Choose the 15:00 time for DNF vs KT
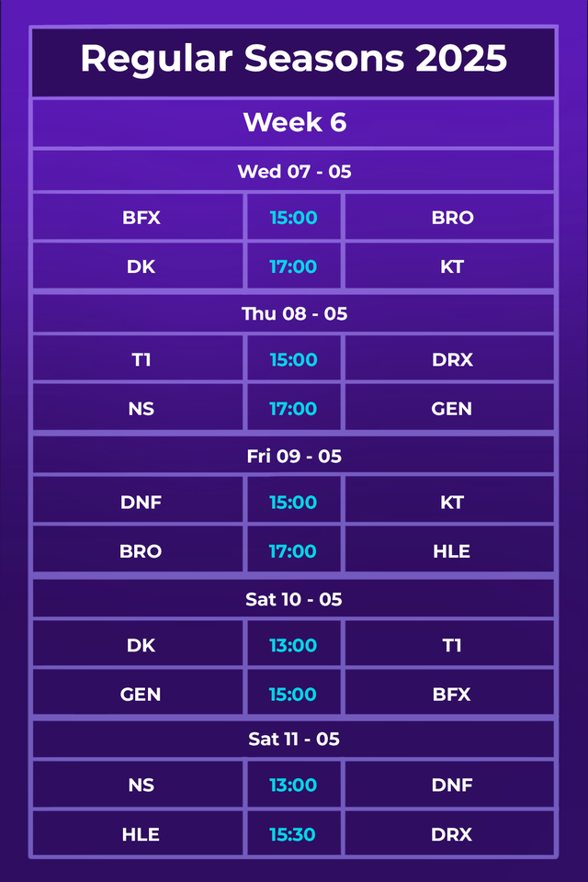Viewport: 588px width, 882px height. pos(293,503)
